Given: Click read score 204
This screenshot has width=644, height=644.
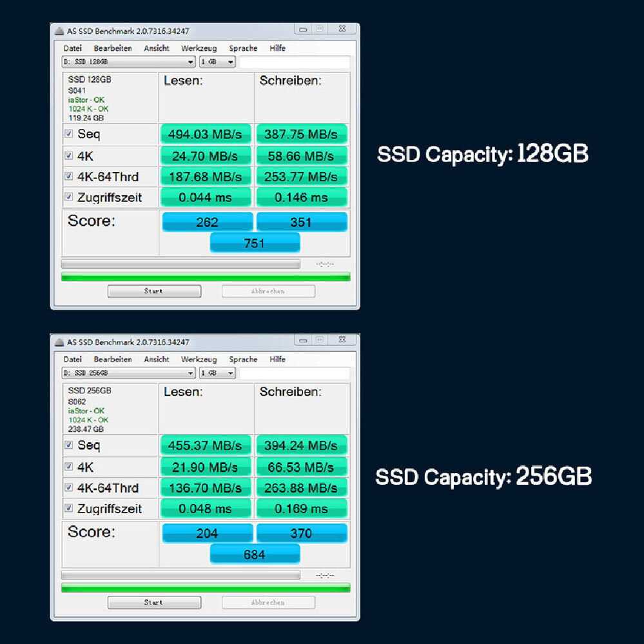Looking at the screenshot, I should coord(208,533).
